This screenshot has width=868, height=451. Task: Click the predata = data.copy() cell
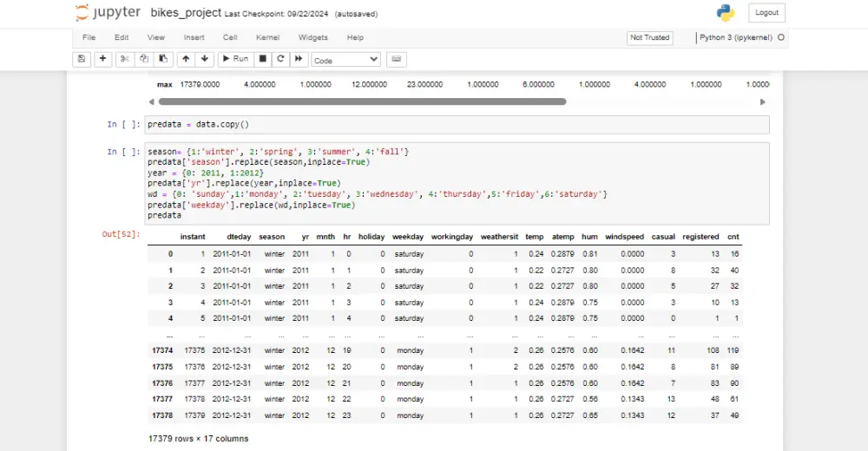457,125
